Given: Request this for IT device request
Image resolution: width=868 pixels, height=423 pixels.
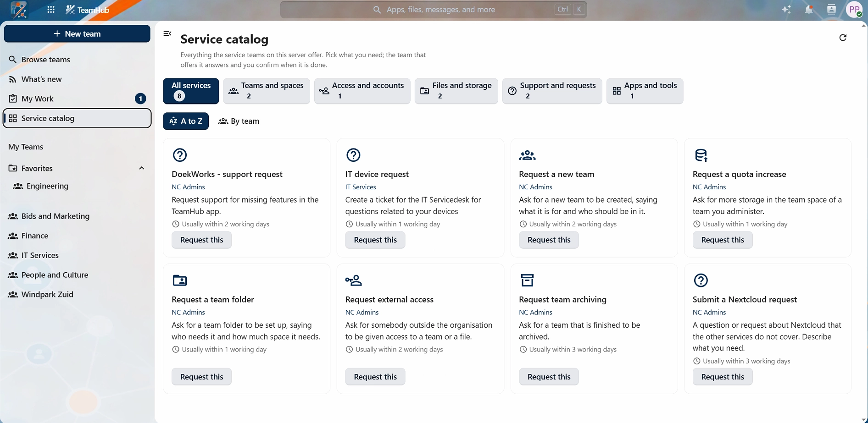Looking at the screenshot, I should pyautogui.click(x=375, y=240).
